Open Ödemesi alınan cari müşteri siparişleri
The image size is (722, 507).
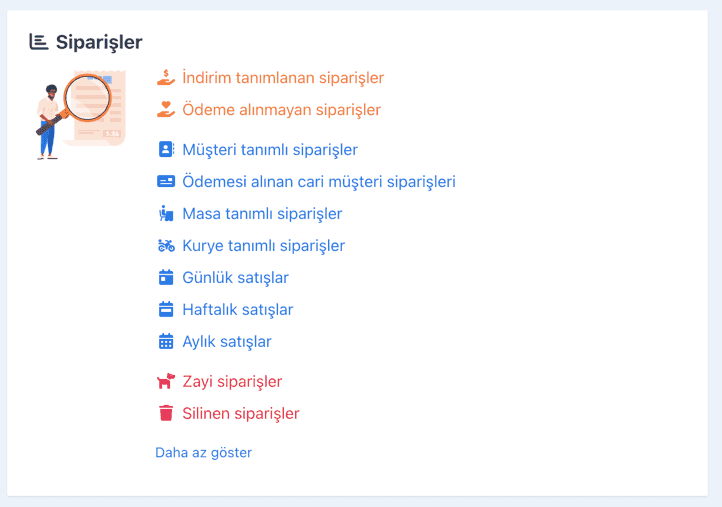pyautogui.click(x=319, y=182)
